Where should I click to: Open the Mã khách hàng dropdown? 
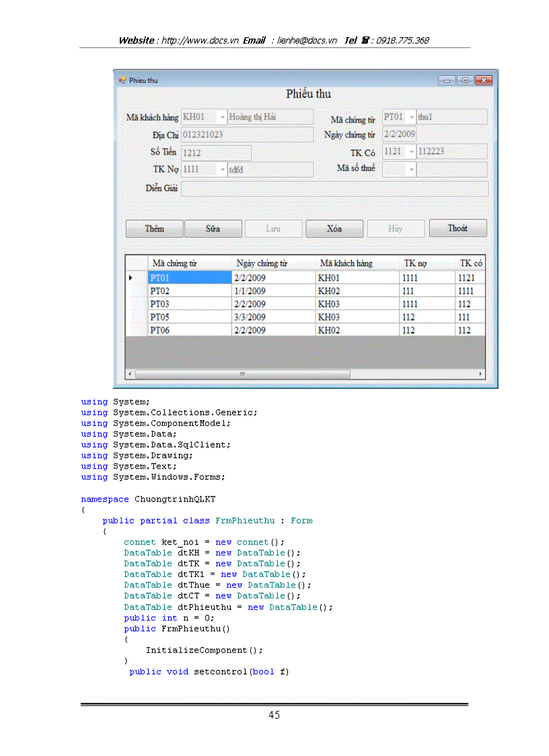coord(223,117)
